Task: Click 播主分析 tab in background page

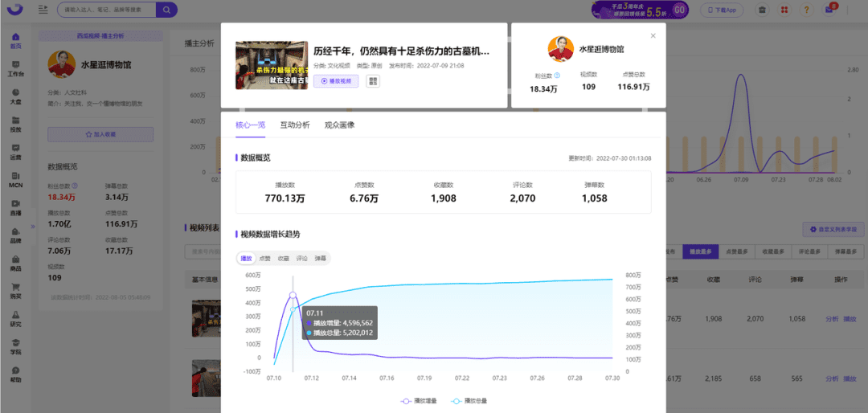Action: pyautogui.click(x=199, y=44)
